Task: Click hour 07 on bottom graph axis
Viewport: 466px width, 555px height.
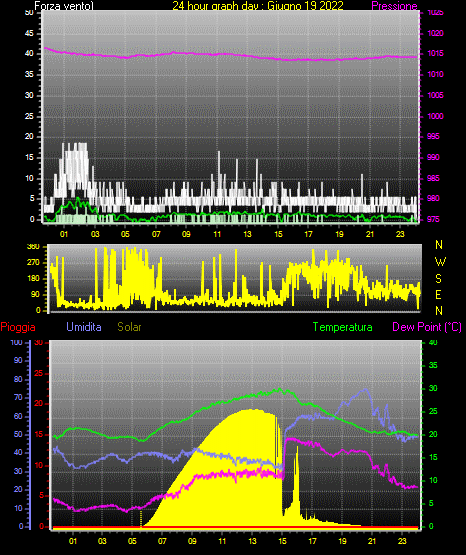Action: (x=162, y=541)
